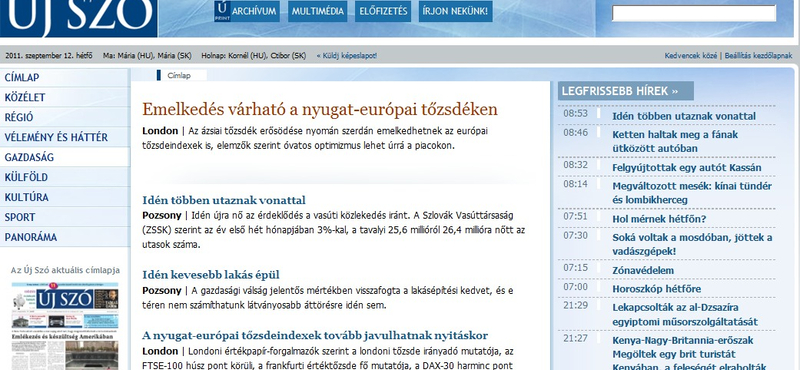
Task: Open the Multimédia section
Action: tap(317, 11)
